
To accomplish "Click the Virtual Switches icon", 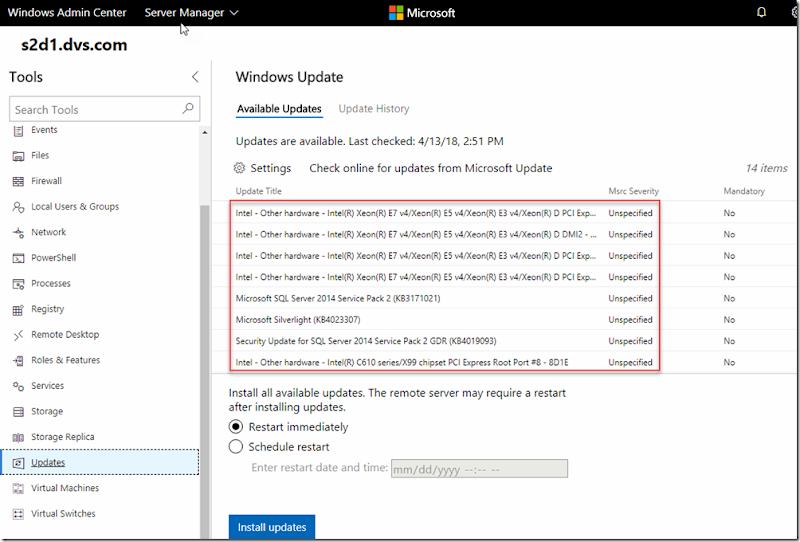I will point(18,514).
